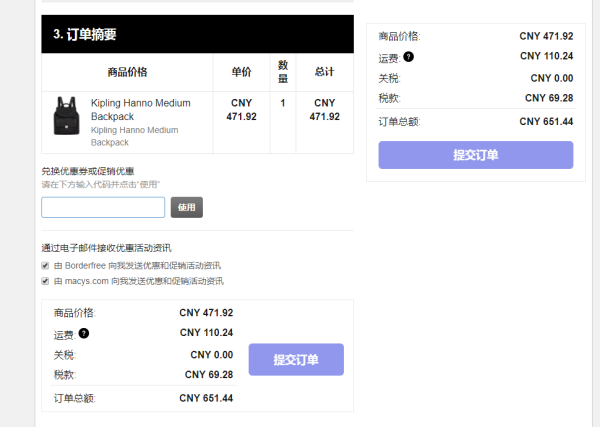Click the 数量 column header
This screenshot has width=600, height=427.
283,72
